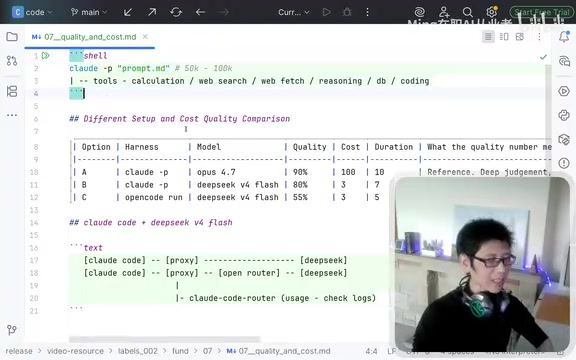
Task: Click the Update Project arrow icon
Action: pyautogui.click(x=127, y=12)
